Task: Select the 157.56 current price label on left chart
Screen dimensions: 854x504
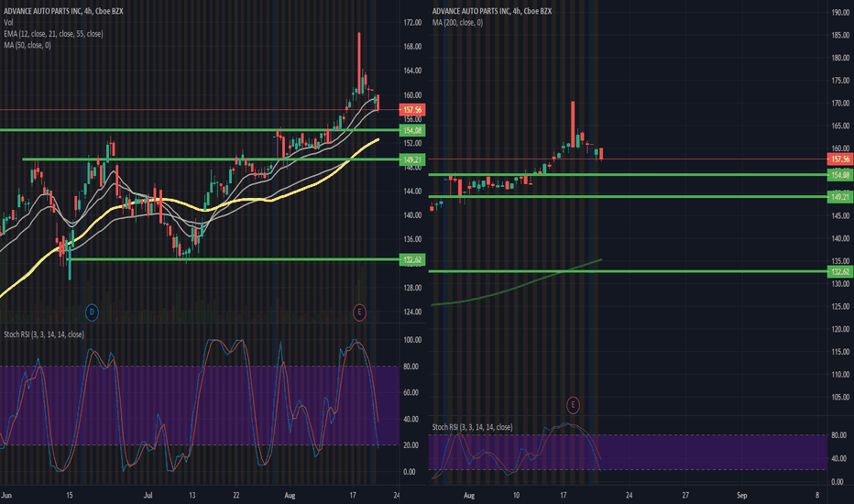Action: tap(412, 110)
